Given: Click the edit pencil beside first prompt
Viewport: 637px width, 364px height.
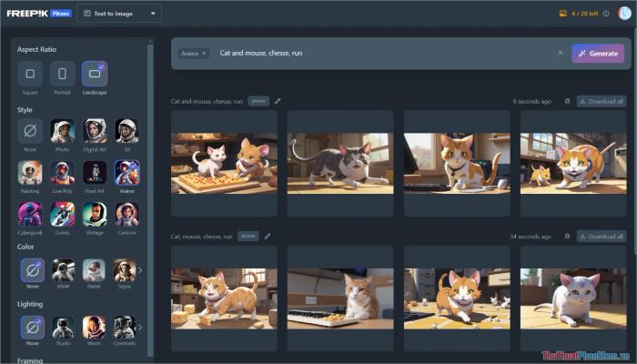Looking at the screenshot, I should pyautogui.click(x=278, y=101).
